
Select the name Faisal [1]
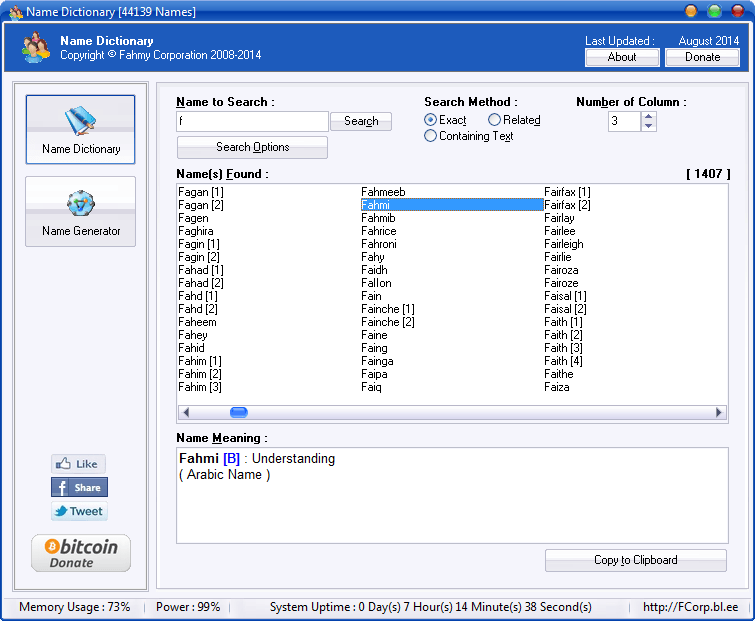tap(565, 296)
